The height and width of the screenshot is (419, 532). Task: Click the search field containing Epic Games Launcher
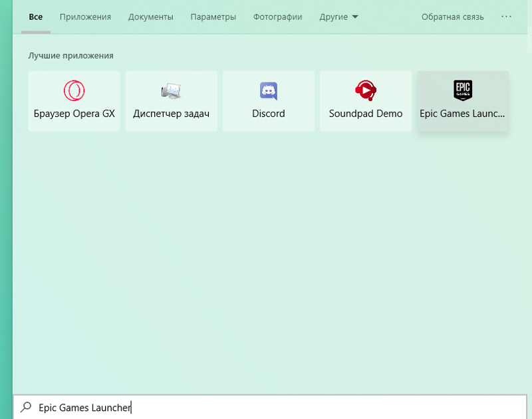(x=270, y=407)
